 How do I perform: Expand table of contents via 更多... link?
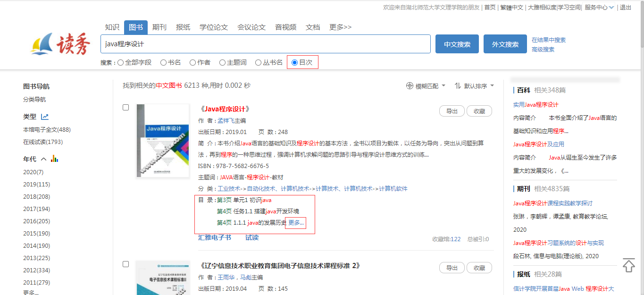pos(296,223)
